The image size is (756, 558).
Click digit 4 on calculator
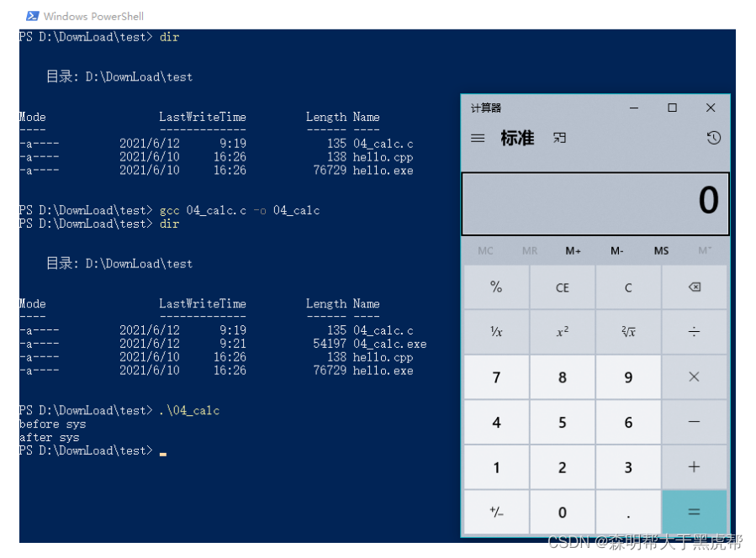497,422
